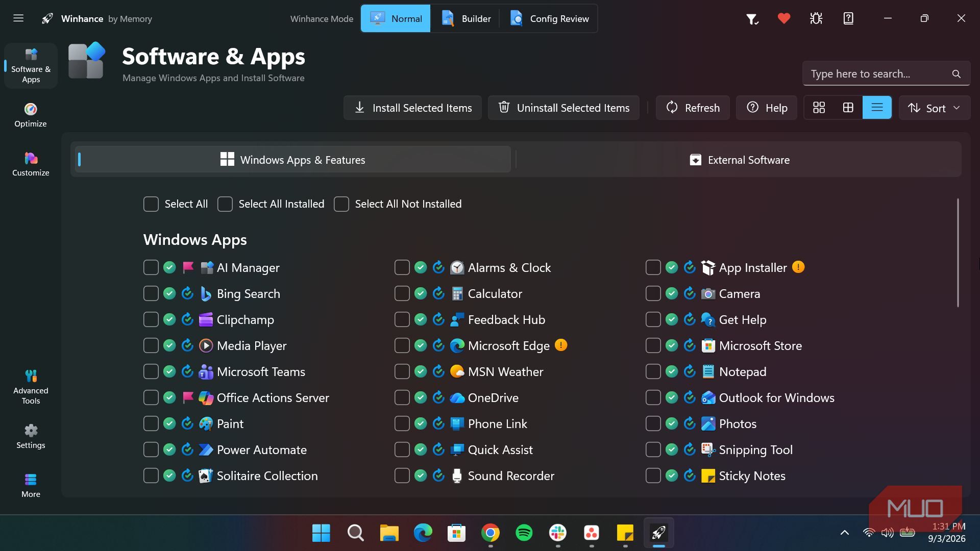
Task: Open the hamburger navigation menu
Action: click(18, 18)
